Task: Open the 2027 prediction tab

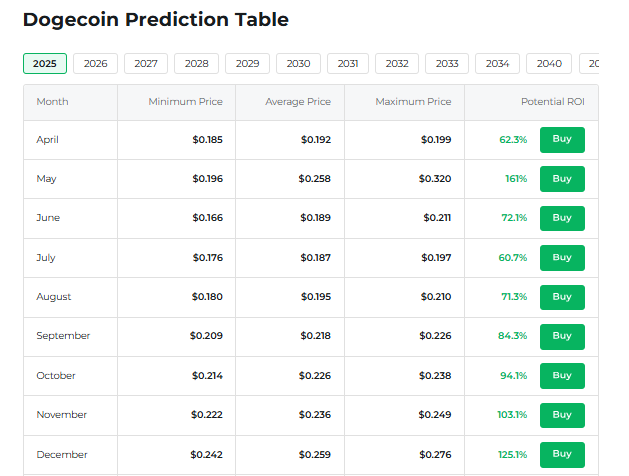Action: pos(146,63)
